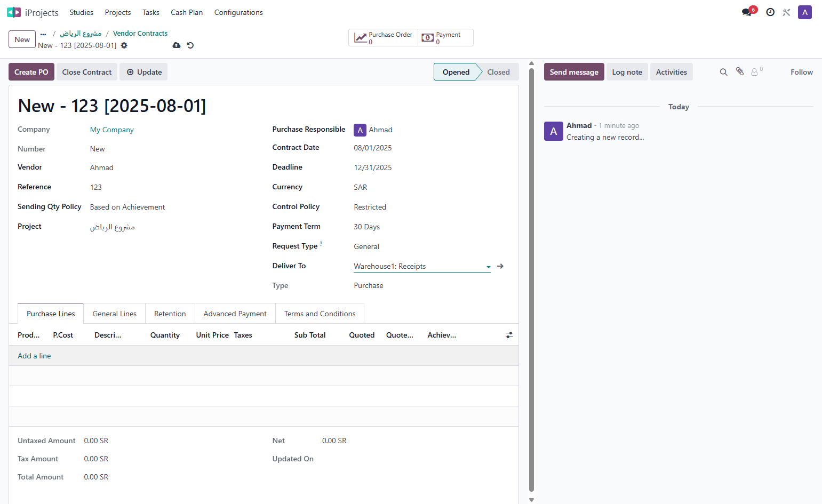The width and height of the screenshot is (822, 504).
Task: Open Purchase Order stat button
Action: [384, 38]
